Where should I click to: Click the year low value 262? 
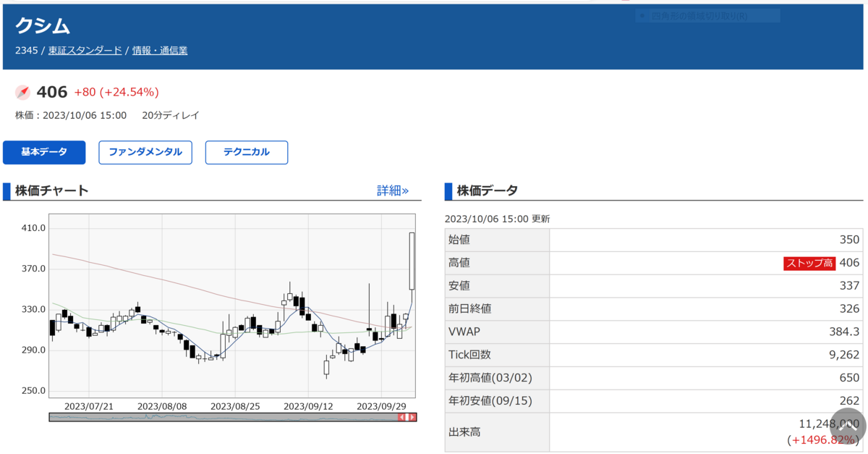point(850,401)
